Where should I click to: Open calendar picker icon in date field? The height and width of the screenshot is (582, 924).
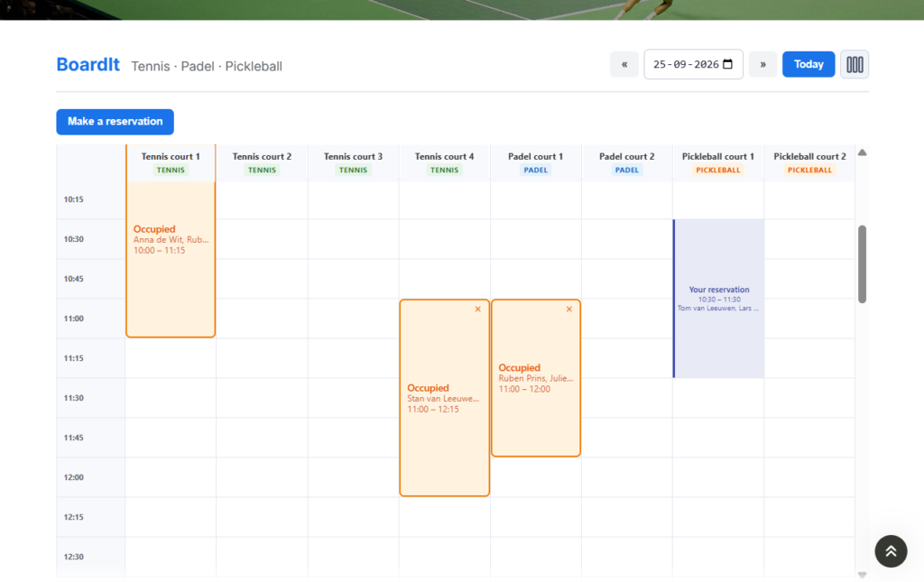[x=728, y=64]
